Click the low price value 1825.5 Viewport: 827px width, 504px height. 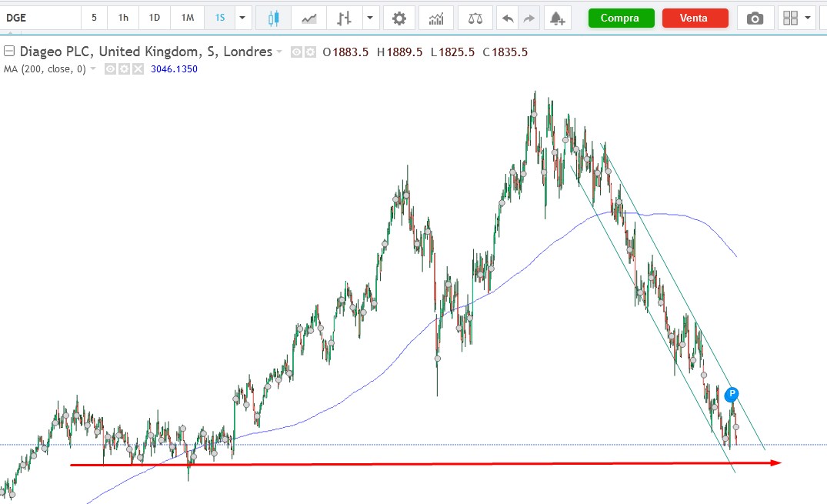(x=456, y=52)
